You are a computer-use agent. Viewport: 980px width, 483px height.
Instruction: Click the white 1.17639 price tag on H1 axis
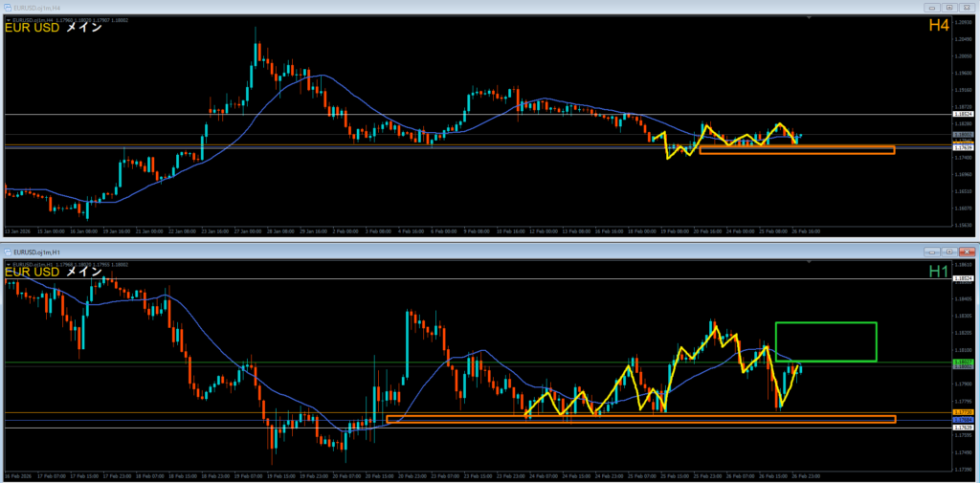coord(961,428)
